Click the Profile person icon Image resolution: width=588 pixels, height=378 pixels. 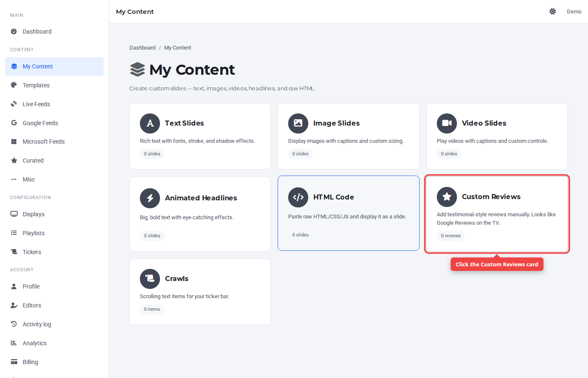click(14, 286)
